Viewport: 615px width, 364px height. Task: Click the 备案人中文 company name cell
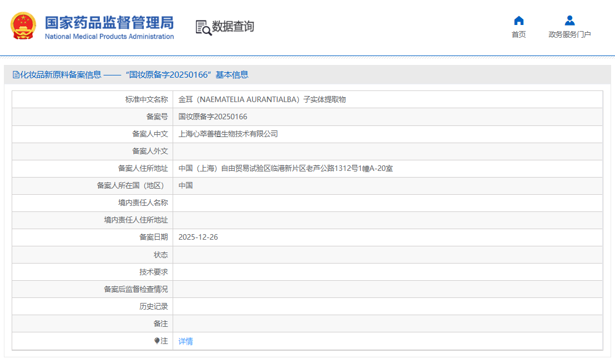coord(229,134)
